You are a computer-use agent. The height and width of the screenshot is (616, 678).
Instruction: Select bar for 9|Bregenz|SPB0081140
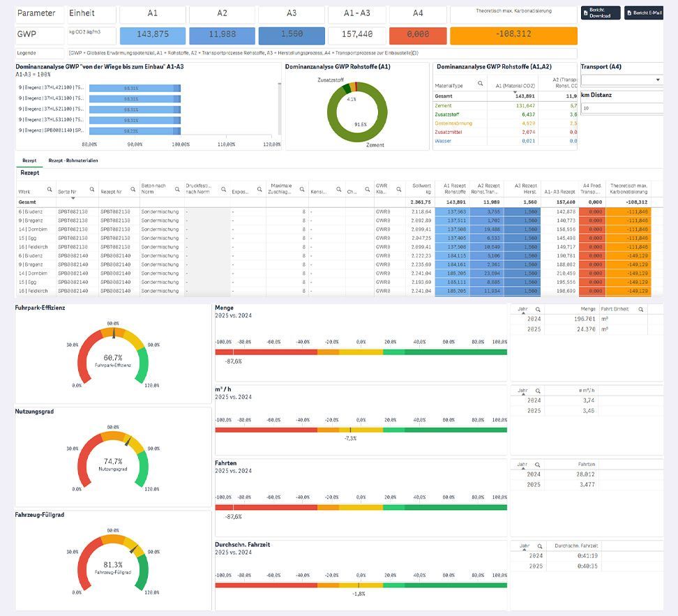pyautogui.click(x=135, y=130)
